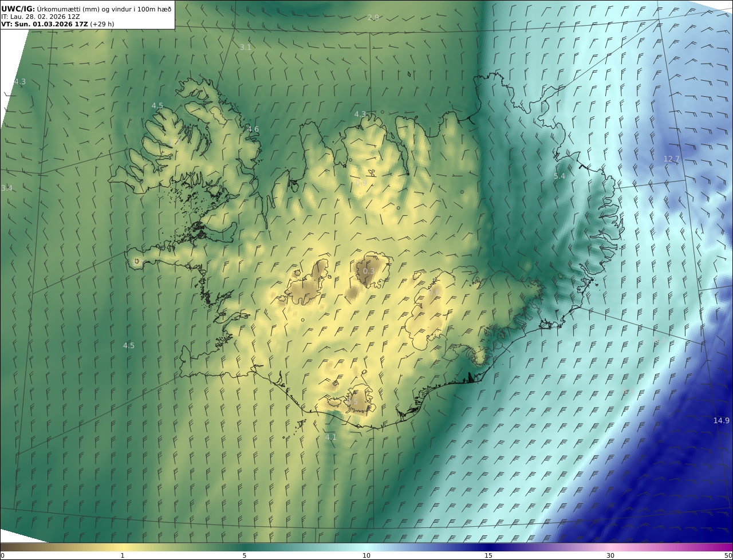Click the title text 'Úrkomumætti (mm) og vindur í 100m hæð'

click(104, 9)
